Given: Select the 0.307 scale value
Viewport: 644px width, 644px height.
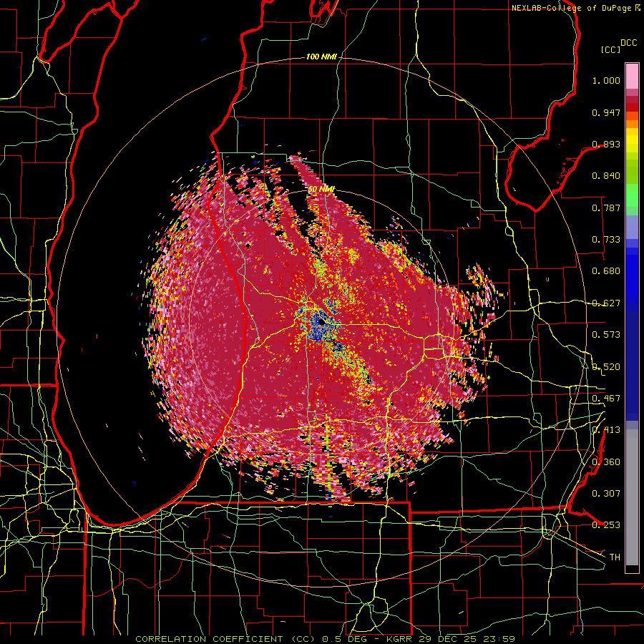Looking at the screenshot, I should tap(606, 494).
